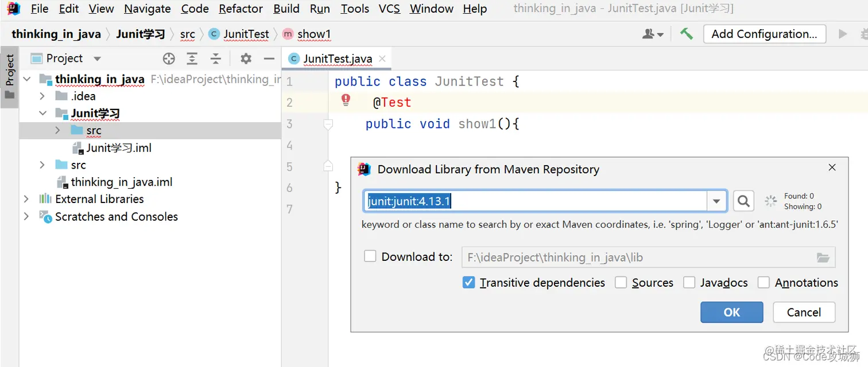Click src breadcrumb in navigation bar
Viewport: 868px width, 367px height.
(188, 34)
